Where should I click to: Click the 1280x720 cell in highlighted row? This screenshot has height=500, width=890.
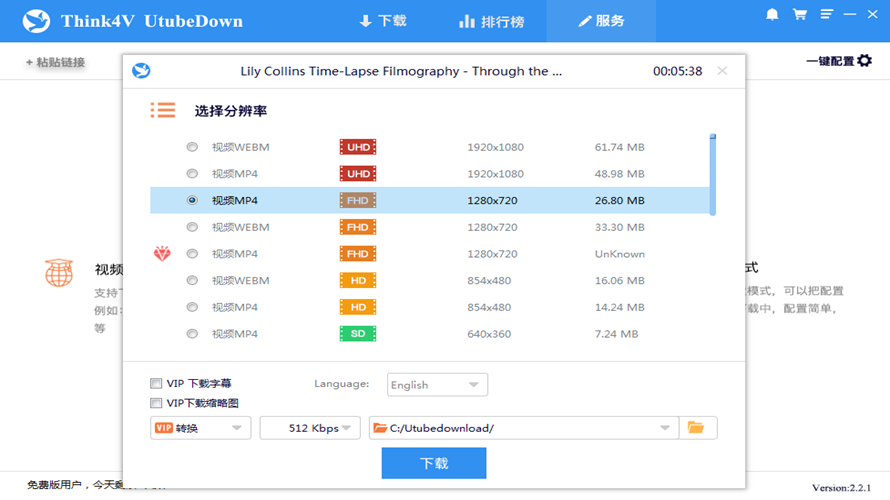coord(492,200)
